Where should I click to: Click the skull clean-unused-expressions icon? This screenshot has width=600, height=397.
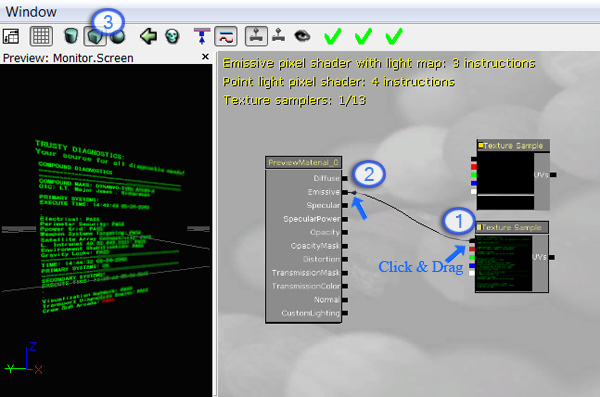pos(172,36)
